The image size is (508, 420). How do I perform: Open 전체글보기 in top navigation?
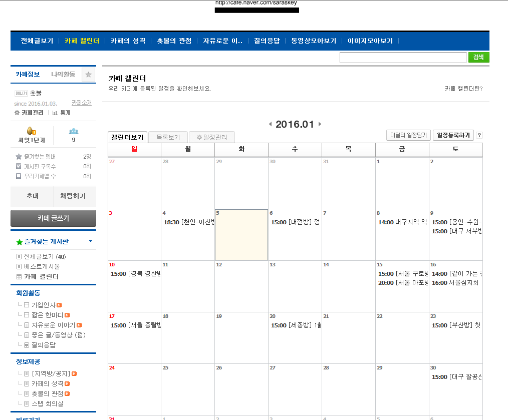[x=37, y=41]
